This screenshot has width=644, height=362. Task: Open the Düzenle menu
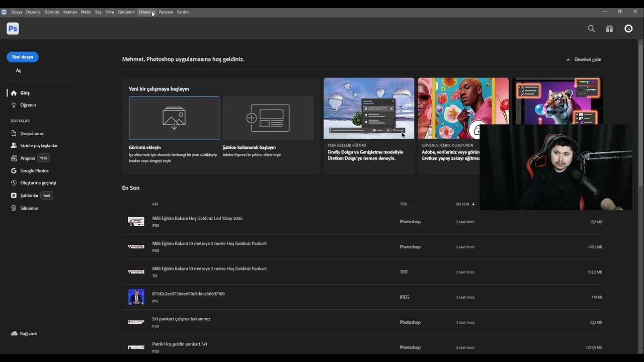pyautogui.click(x=33, y=12)
